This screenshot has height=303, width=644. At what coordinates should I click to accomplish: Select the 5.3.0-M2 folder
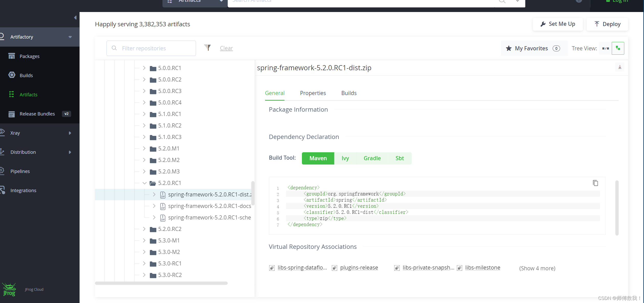(x=169, y=252)
